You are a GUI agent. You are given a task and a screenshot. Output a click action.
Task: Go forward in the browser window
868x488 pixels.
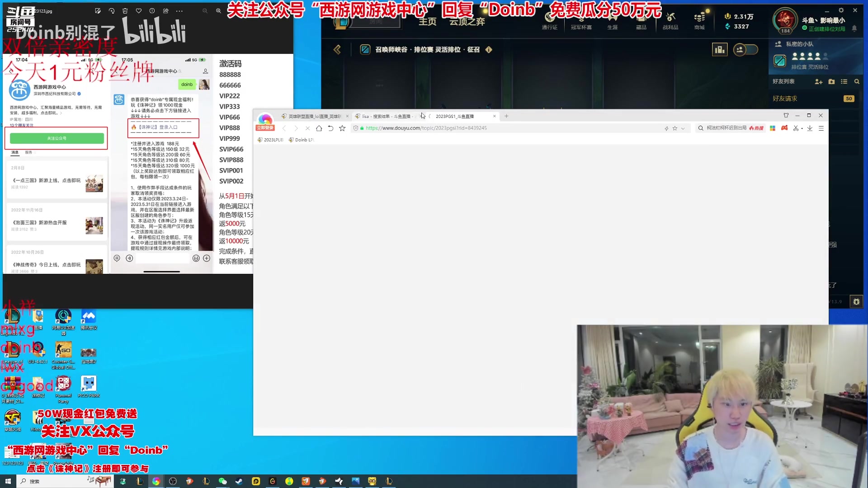(296, 128)
